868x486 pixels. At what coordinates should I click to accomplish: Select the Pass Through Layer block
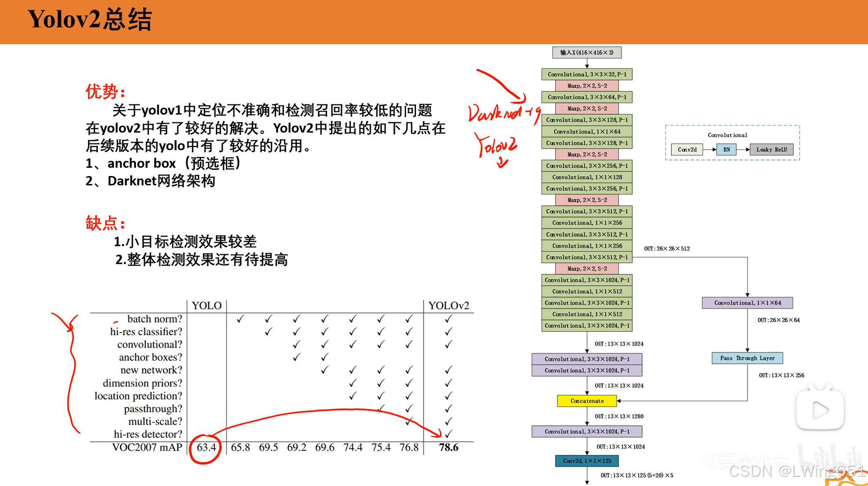coord(747,358)
